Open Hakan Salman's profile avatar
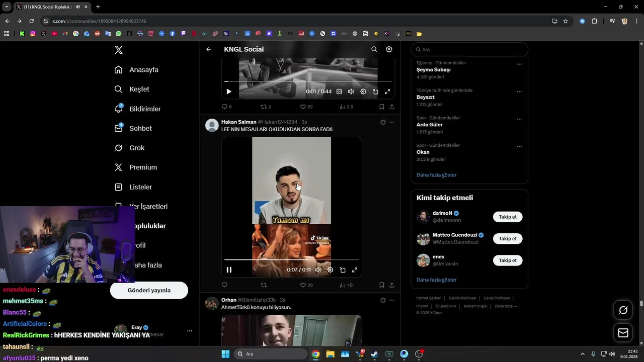 [212, 125]
